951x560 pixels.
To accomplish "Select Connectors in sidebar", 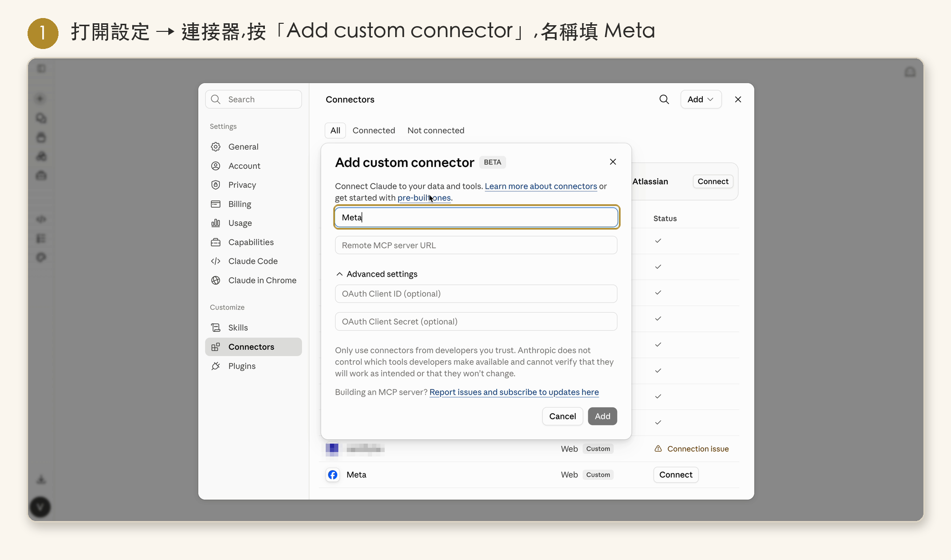I will [253, 347].
